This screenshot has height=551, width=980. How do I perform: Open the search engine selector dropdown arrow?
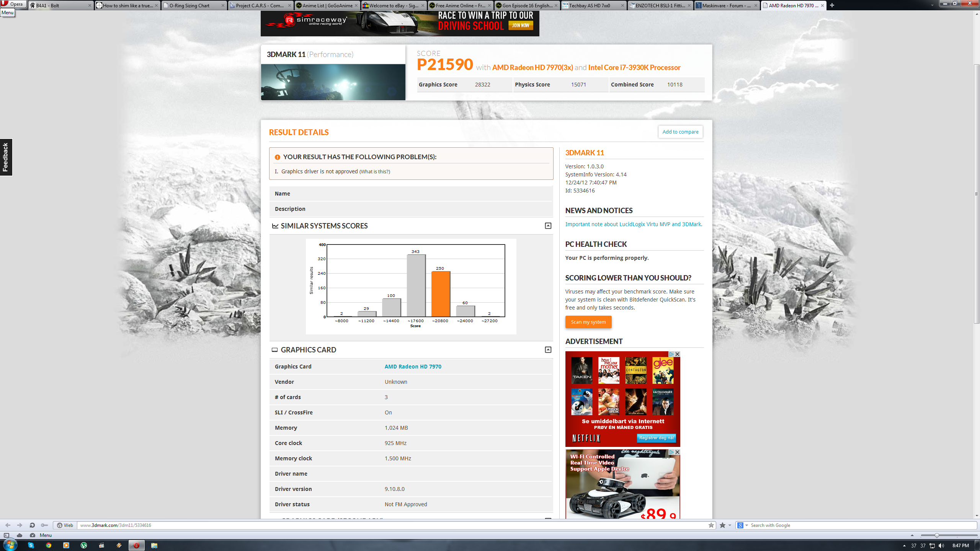tap(746, 525)
